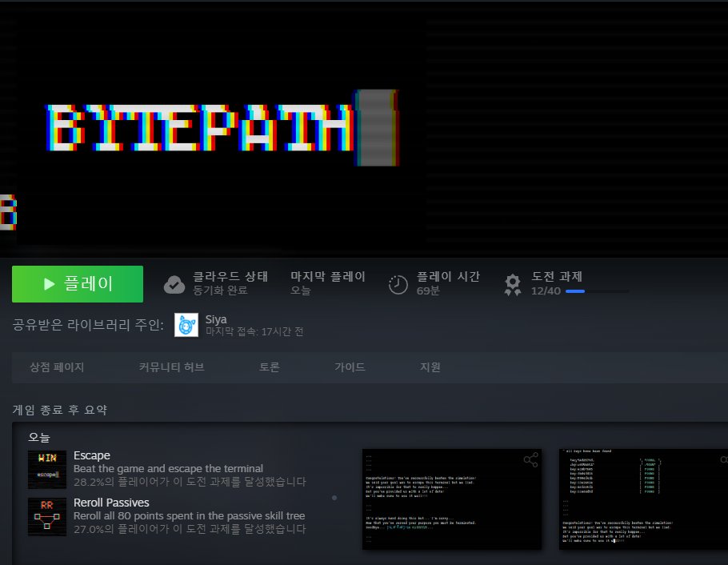Open Siya's shared library profile link

pyautogui.click(x=214, y=319)
